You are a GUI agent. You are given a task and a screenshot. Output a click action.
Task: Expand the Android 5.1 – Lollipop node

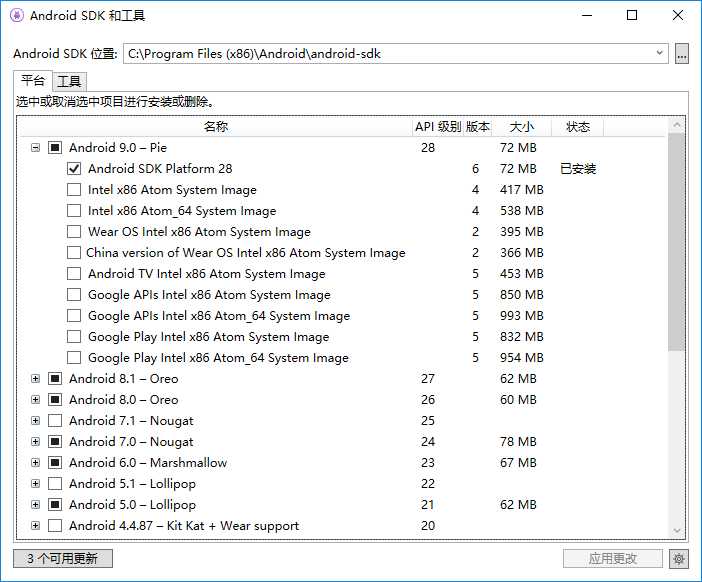coord(35,484)
